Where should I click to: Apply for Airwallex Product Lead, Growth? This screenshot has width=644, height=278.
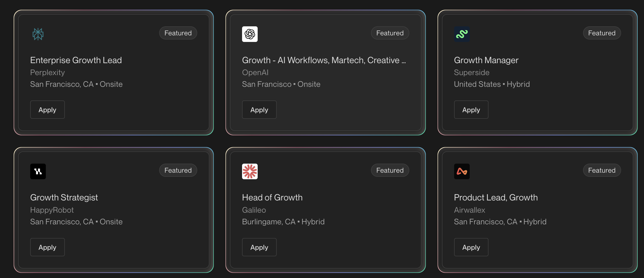pos(471,247)
